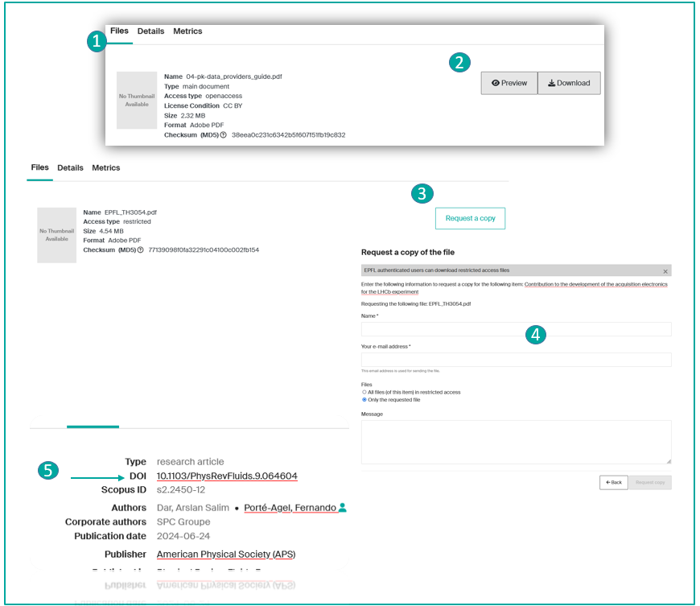
Task: Click the download arrow icon on Download
Action: pos(551,83)
